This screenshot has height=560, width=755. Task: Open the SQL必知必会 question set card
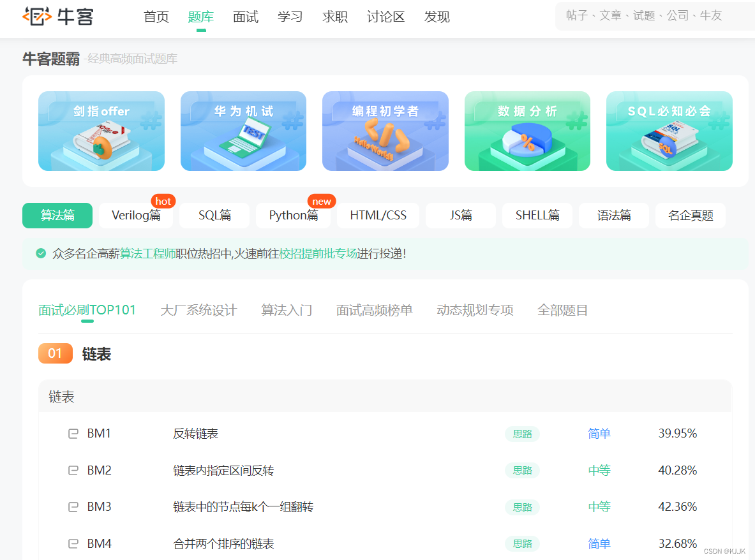pos(669,131)
